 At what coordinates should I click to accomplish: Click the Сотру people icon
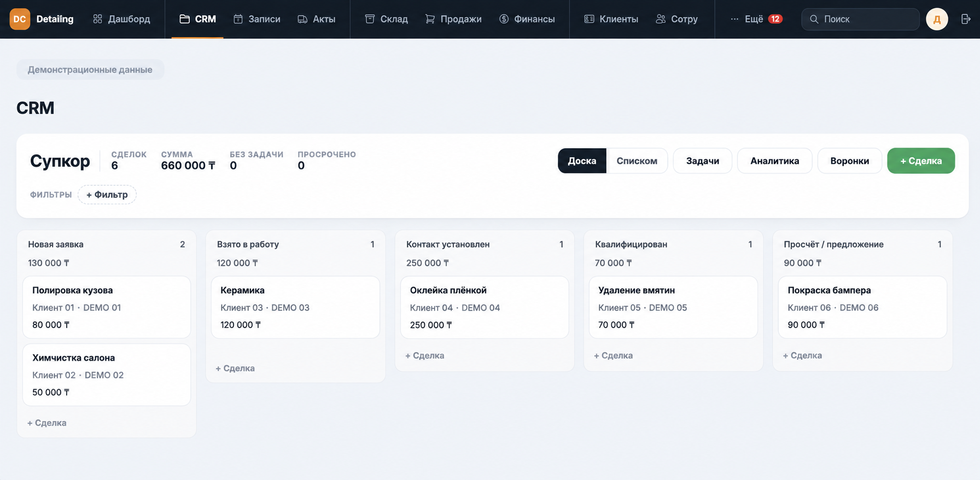pyautogui.click(x=661, y=19)
